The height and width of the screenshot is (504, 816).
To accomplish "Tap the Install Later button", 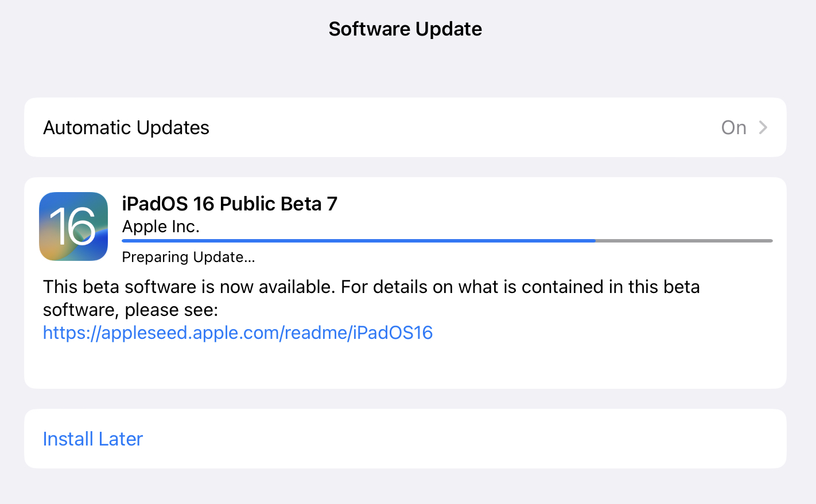I will (x=93, y=439).
